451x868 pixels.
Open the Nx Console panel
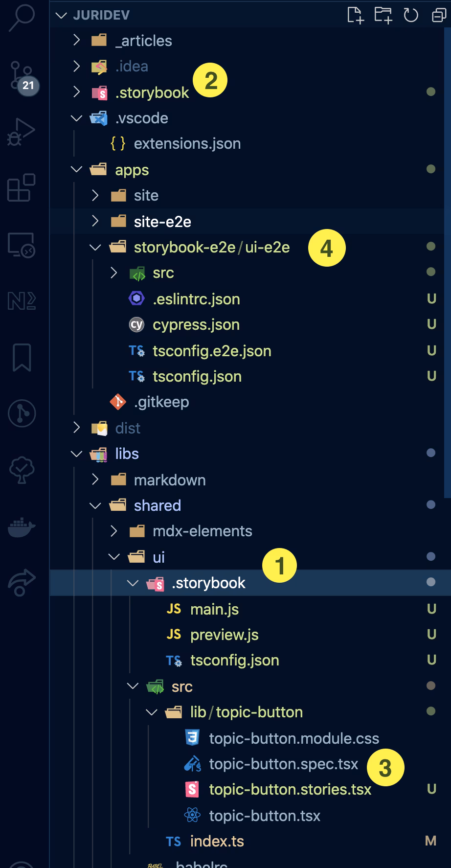coord(21,300)
